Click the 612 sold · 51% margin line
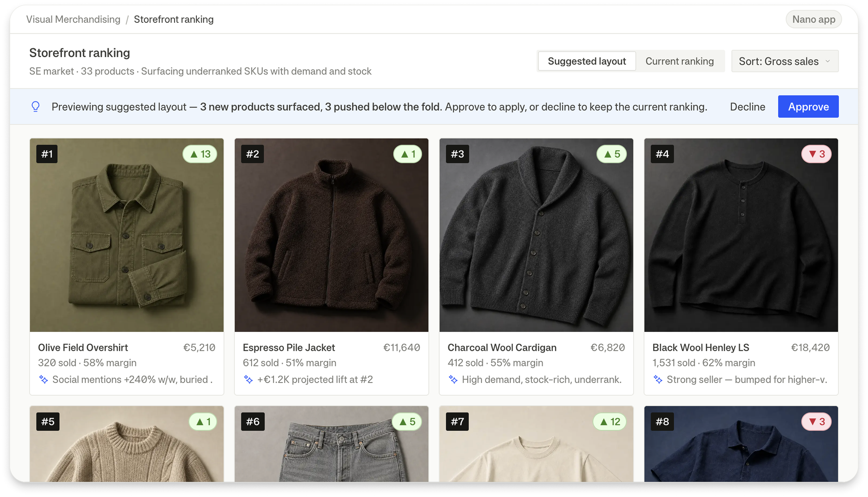 (x=290, y=362)
